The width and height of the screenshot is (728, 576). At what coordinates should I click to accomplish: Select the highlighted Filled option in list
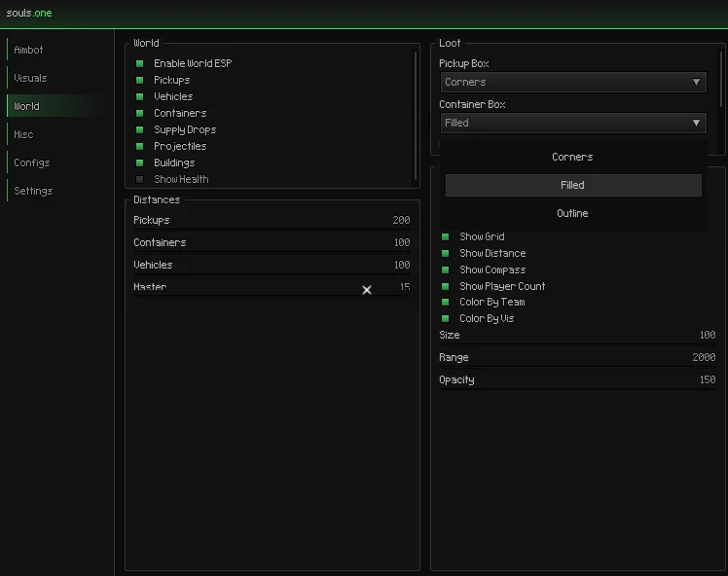click(573, 185)
